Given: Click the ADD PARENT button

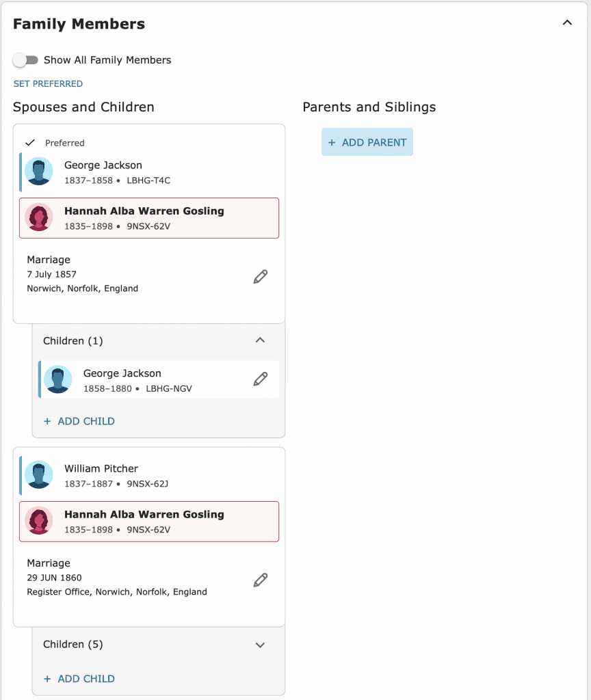Looking at the screenshot, I should click(367, 142).
